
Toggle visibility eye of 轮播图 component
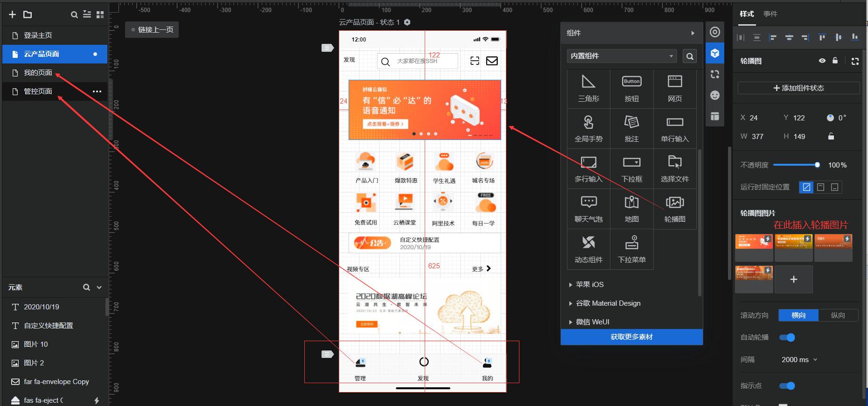[822, 61]
